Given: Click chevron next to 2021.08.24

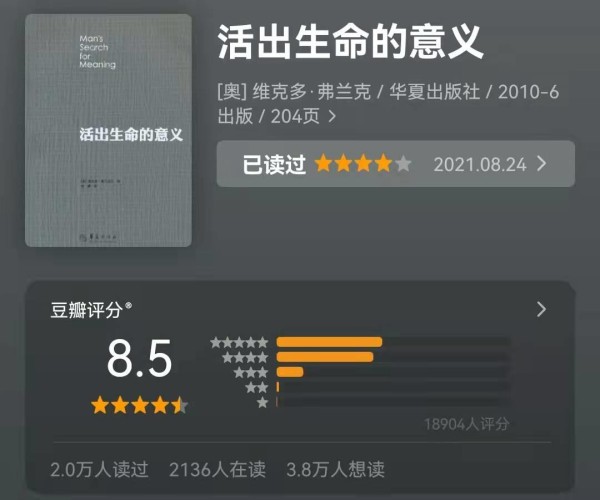Looking at the screenshot, I should [541, 164].
